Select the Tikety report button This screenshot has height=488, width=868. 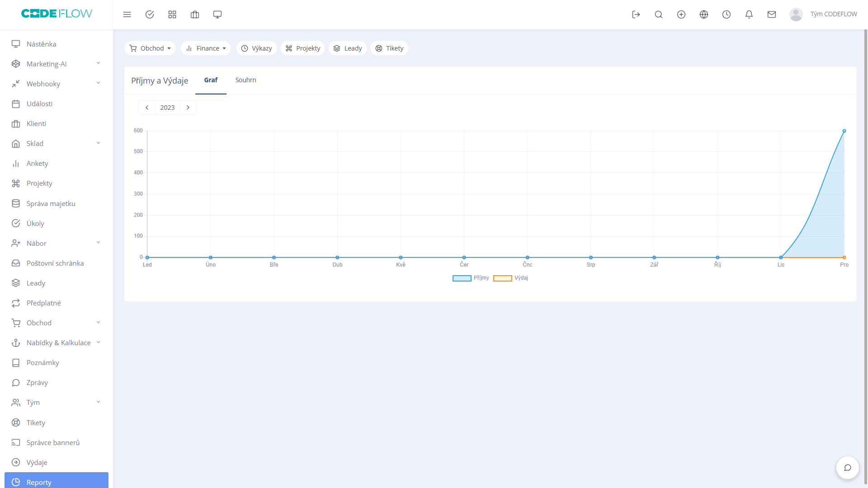389,48
